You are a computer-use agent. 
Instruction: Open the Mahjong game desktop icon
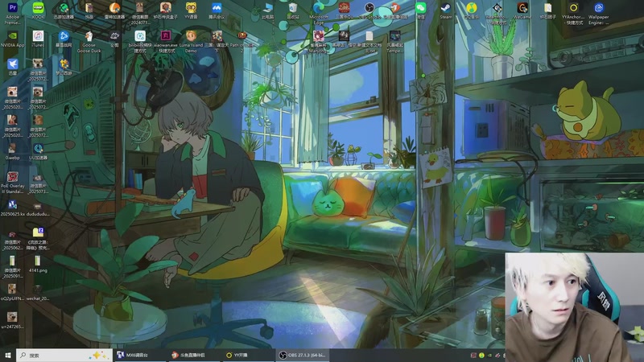tap(318, 42)
